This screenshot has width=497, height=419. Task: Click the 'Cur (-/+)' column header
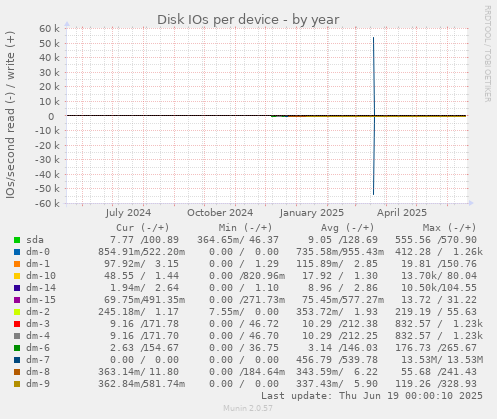(x=143, y=228)
